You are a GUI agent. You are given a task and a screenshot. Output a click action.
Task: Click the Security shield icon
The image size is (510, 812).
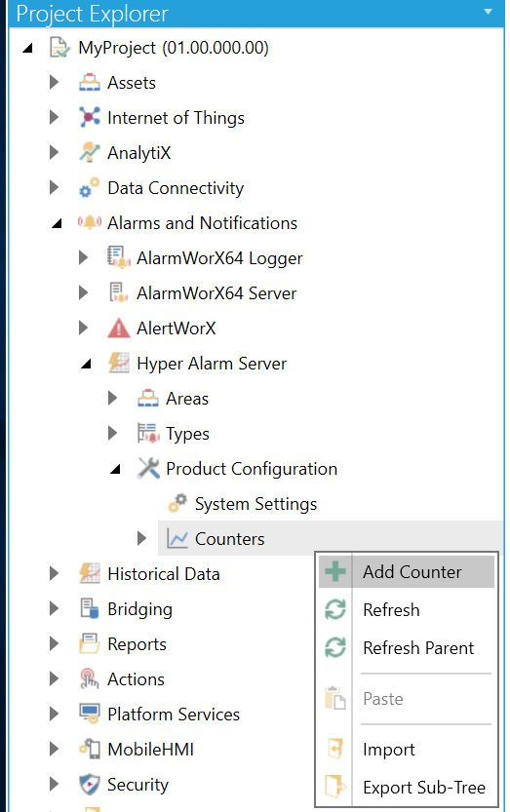click(90, 785)
